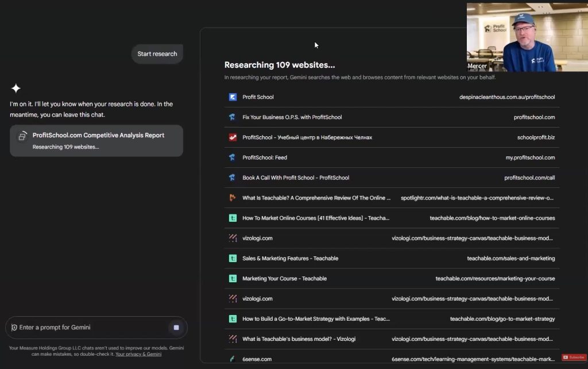Click the 'Sales & Marketing Features - Teachable' title
Viewport: 588px width, 369px height.
click(x=290, y=258)
